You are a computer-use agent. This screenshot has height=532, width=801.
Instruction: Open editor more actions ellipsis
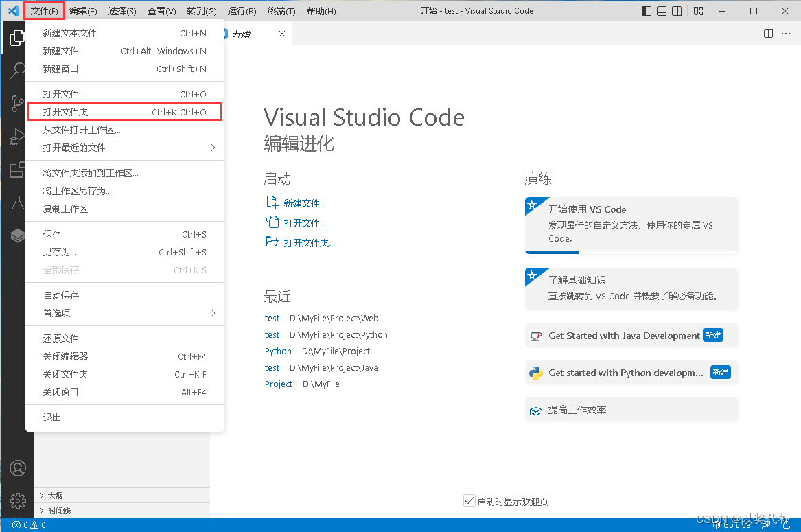(x=786, y=33)
